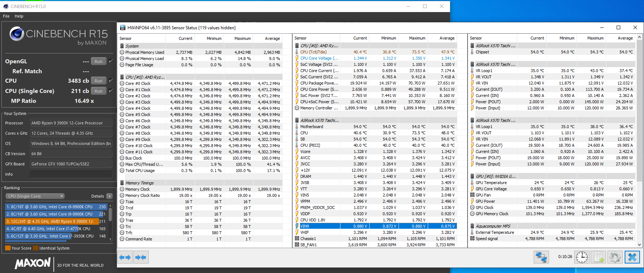Click the expand columns arrows button in HWiNFO
Image resolution: width=644 pixels, height=273 pixels.
coord(125,257)
